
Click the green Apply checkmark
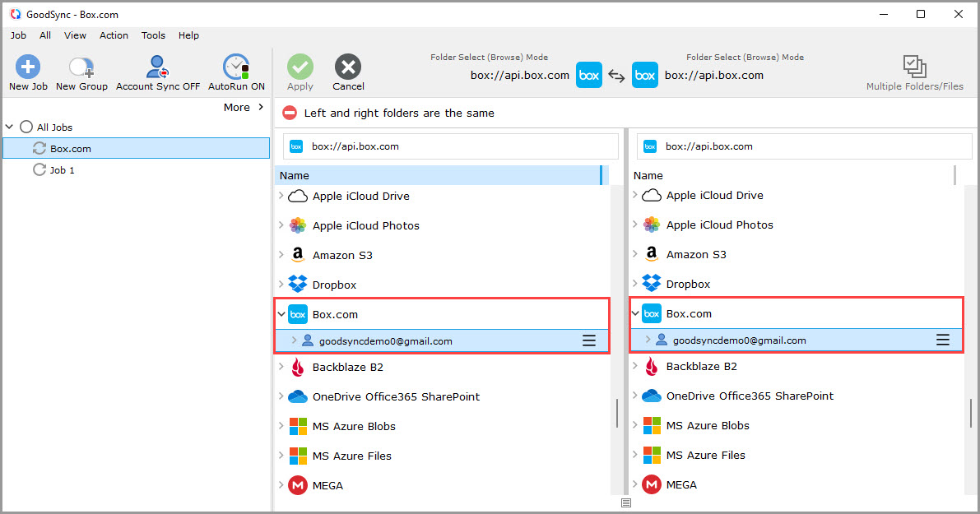300,67
